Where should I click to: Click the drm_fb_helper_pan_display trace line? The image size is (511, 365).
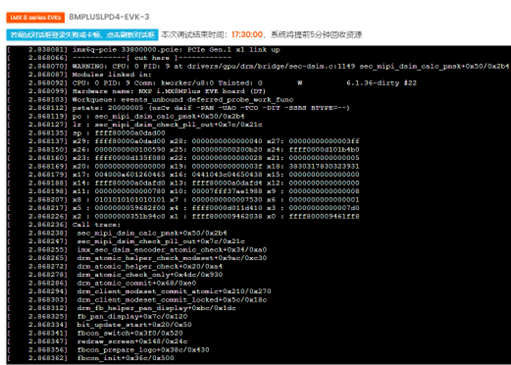(x=122, y=308)
